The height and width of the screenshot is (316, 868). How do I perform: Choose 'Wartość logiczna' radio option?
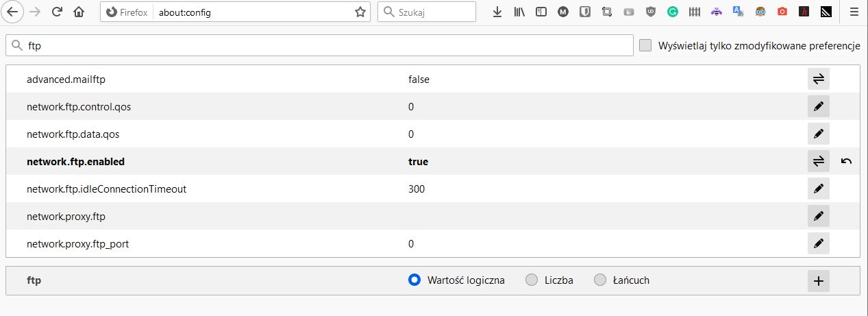point(414,280)
